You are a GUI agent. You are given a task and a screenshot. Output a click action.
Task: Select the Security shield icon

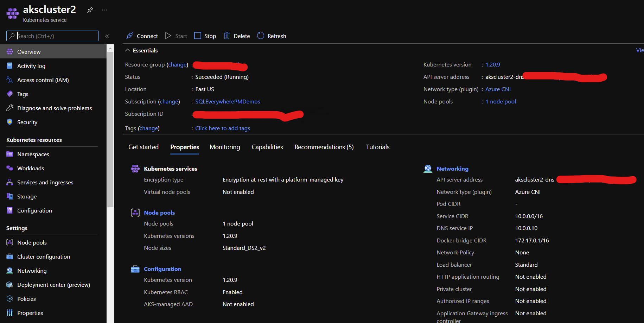pos(9,122)
